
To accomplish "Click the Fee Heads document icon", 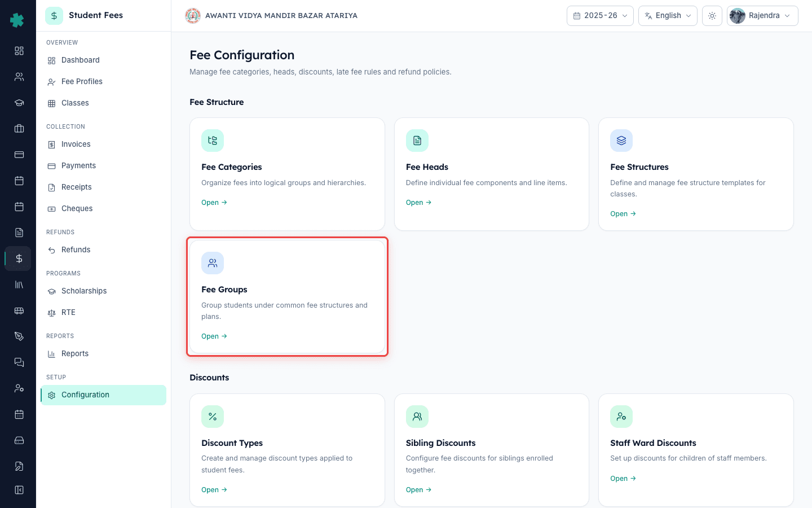I will (417, 141).
